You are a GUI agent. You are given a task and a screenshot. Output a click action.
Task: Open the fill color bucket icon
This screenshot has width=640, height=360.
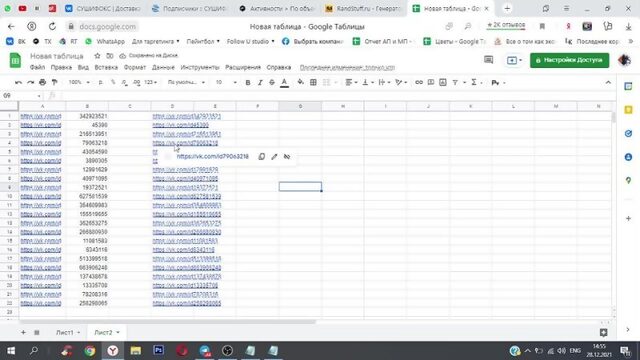(300, 82)
